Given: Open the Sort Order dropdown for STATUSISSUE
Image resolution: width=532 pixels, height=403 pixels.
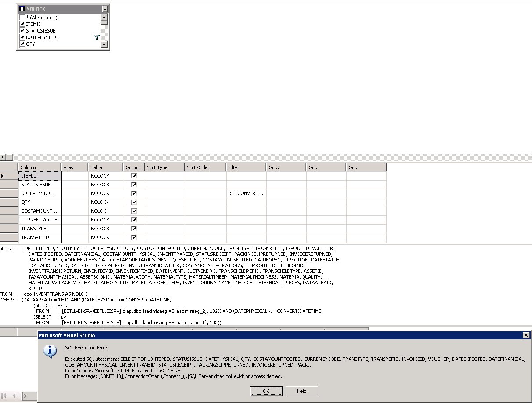Looking at the screenshot, I should 205,184.
